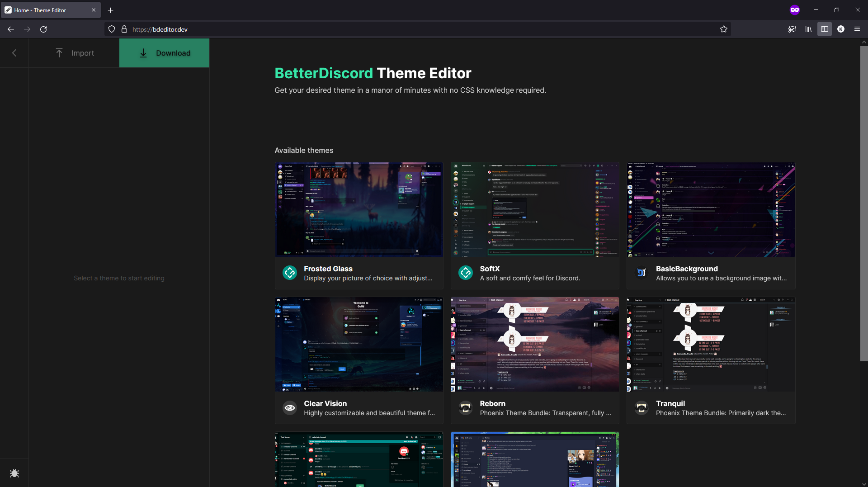Click the Frosted Glass description text
Image resolution: width=868 pixels, height=487 pixels.
click(368, 279)
